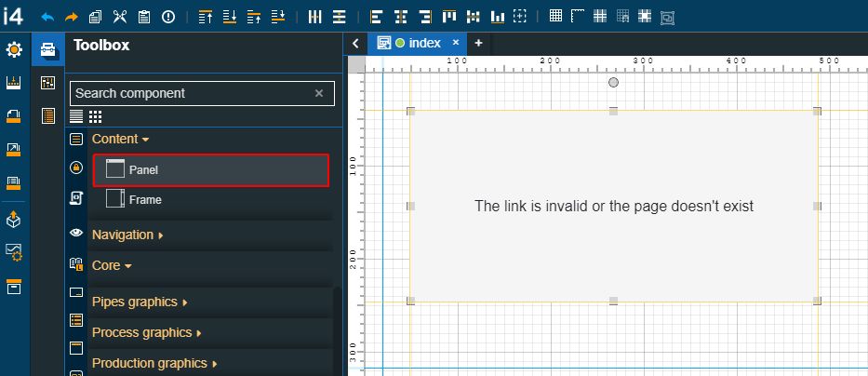Cut selection with the scissors icon
Screen dimensions: 868x376
120,17
